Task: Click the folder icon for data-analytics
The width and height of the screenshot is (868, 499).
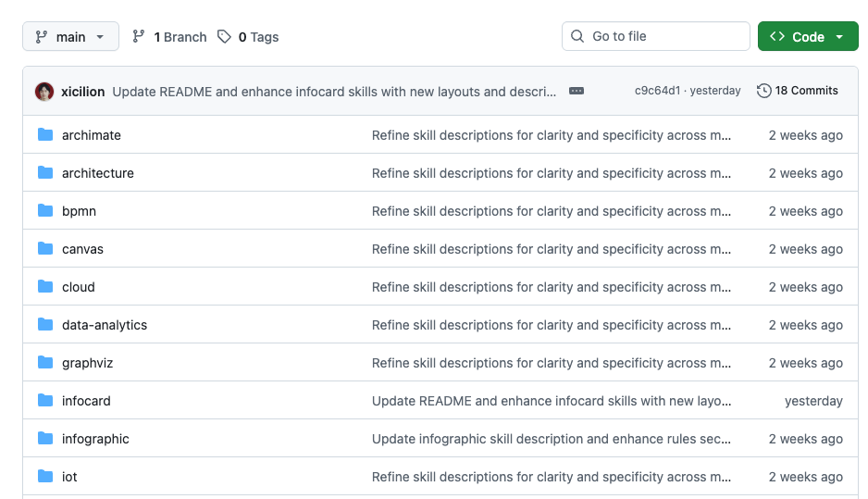Action: (45, 325)
